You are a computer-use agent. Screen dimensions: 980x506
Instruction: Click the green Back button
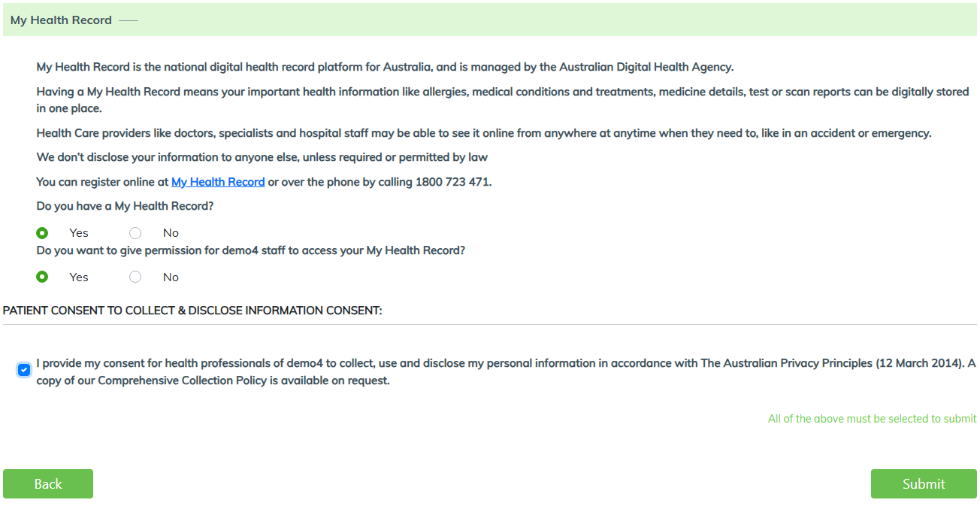point(48,484)
